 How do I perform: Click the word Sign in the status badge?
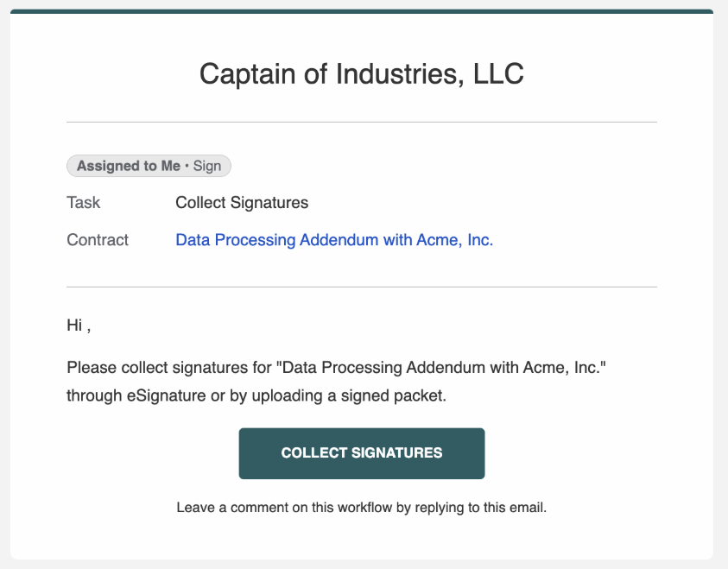(207, 166)
